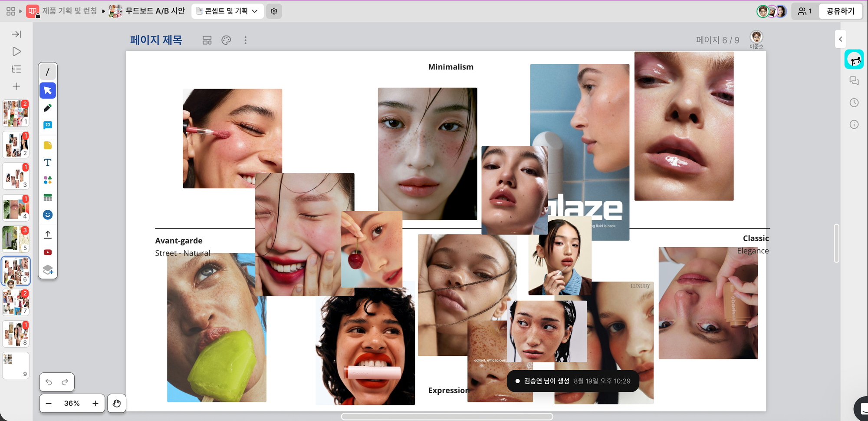The image size is (868, 421).
Task: Open the shapes tool
Action: (48, 180)
